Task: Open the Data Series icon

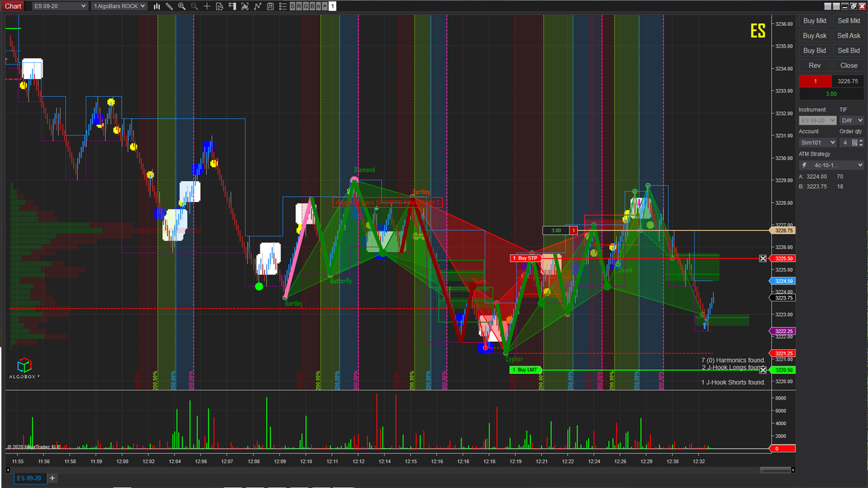Action: coord(245,7)
